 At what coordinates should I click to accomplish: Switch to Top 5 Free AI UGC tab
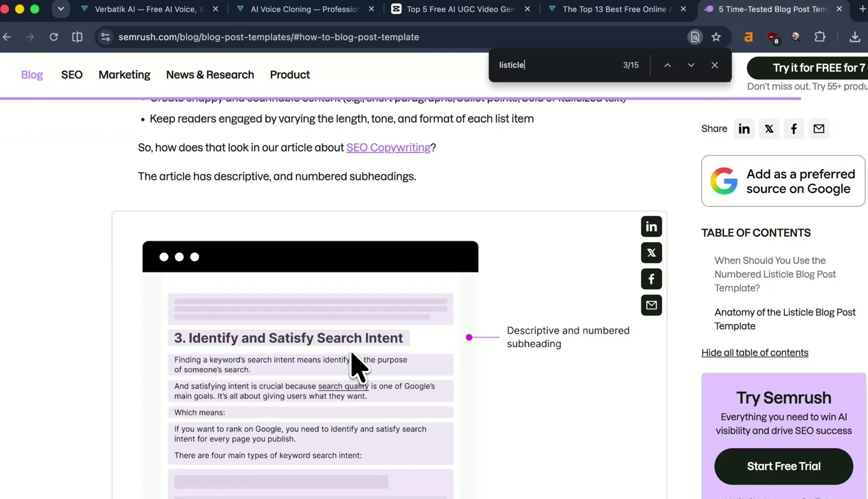pyautogui.click(x=460, y=9)
